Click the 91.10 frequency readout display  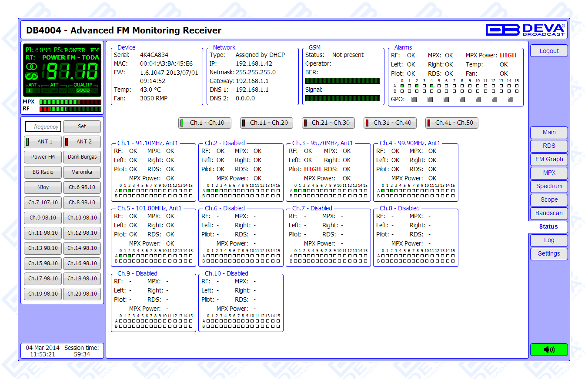click(72, 71)
